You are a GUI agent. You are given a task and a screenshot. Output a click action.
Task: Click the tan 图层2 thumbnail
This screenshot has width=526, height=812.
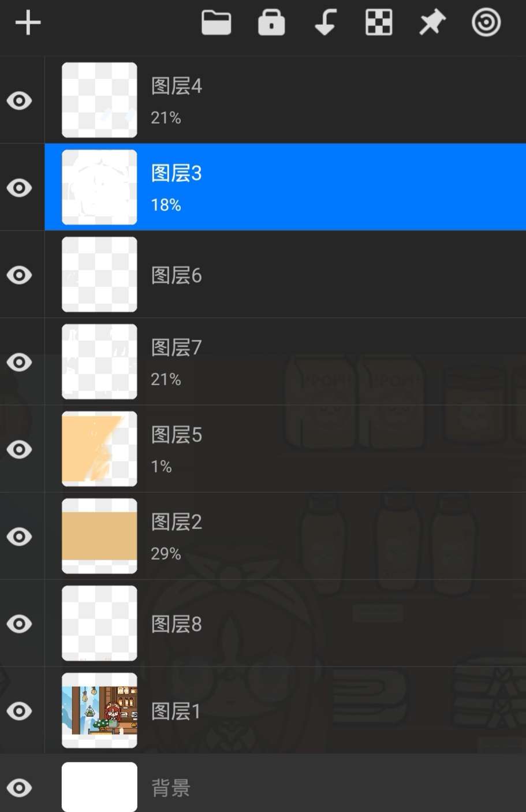[x=99, y=536]
